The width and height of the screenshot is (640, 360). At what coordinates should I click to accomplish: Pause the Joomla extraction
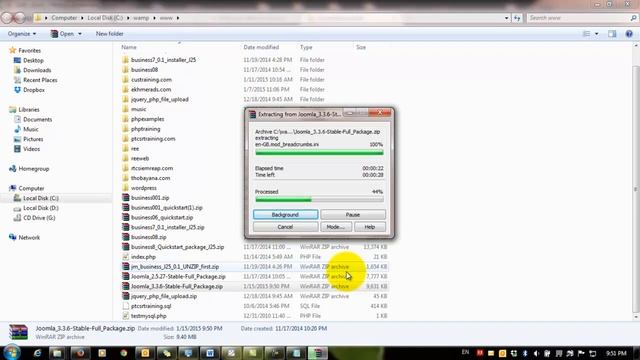[x=353, y=215]
